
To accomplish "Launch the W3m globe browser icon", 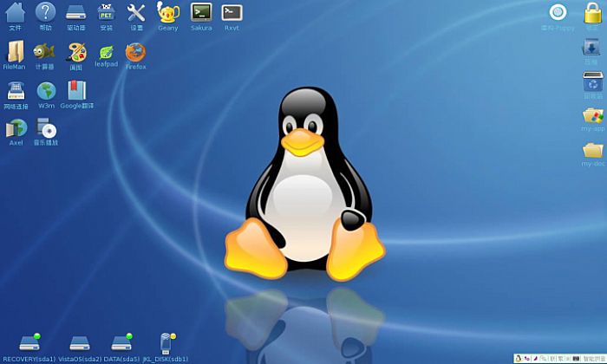I will click(x=47, y=91).
